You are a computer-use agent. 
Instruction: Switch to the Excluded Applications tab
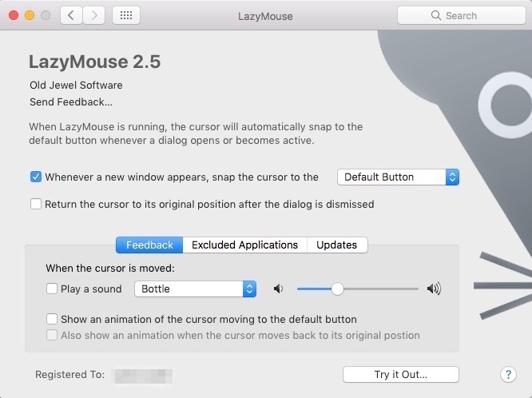pos(244,245)
